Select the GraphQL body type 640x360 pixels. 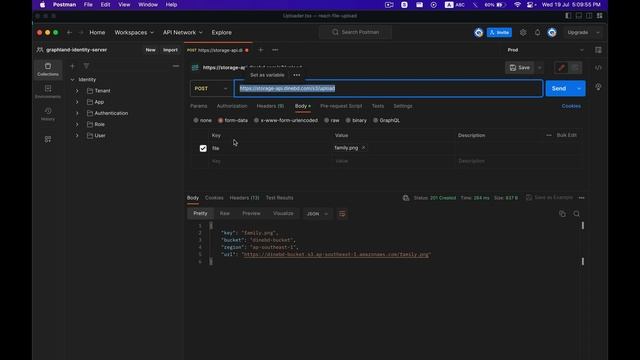pos(376,120)
